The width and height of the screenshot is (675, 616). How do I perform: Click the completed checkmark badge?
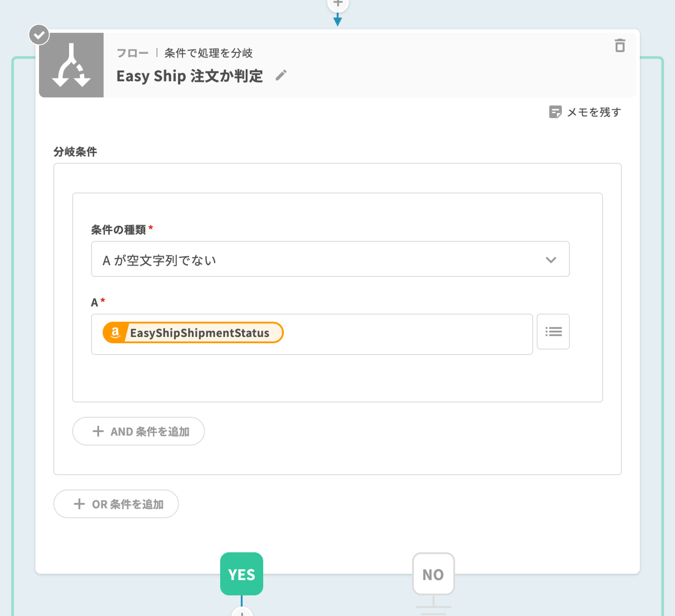(x=39, y=35)
